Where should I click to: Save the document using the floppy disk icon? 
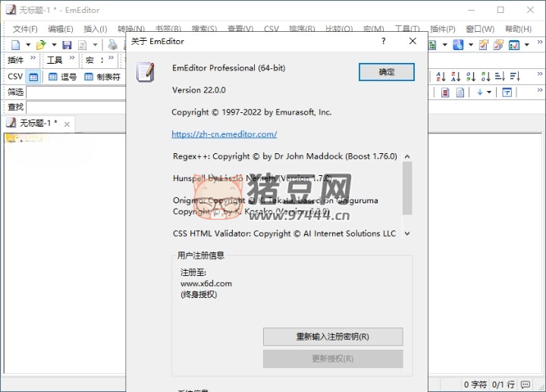coord(67,45)
